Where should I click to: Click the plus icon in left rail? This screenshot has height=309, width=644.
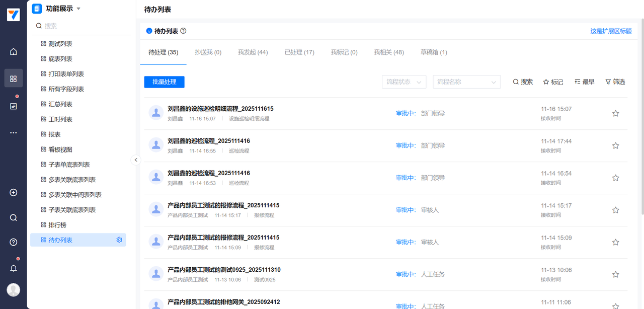tap(14, 193)
